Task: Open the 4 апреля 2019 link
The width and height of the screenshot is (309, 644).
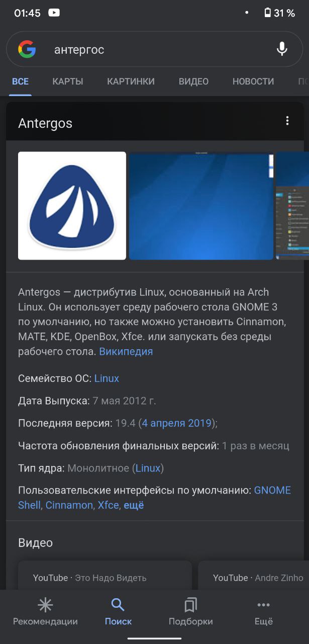Action: tap(177, 423)
